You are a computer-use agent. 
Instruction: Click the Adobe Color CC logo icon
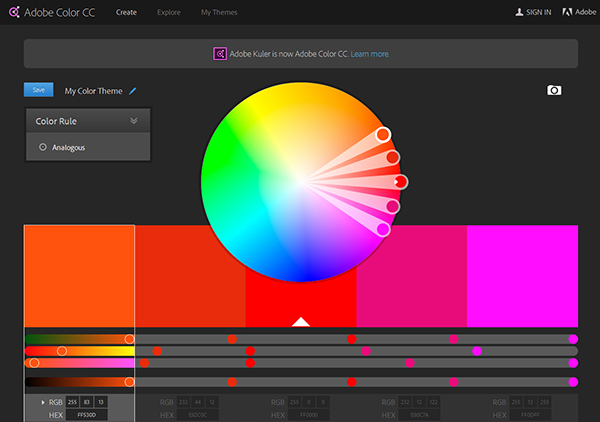pos(14,12)
